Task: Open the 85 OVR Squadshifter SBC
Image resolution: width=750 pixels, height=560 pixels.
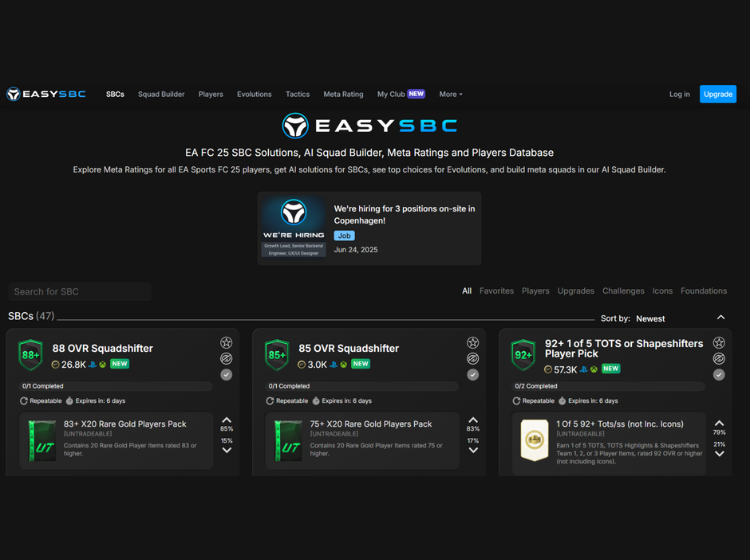Action: (348, 348)
